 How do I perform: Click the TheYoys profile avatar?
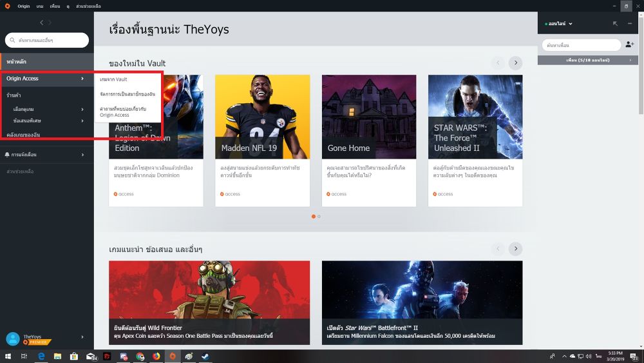[x=13, y=338]
